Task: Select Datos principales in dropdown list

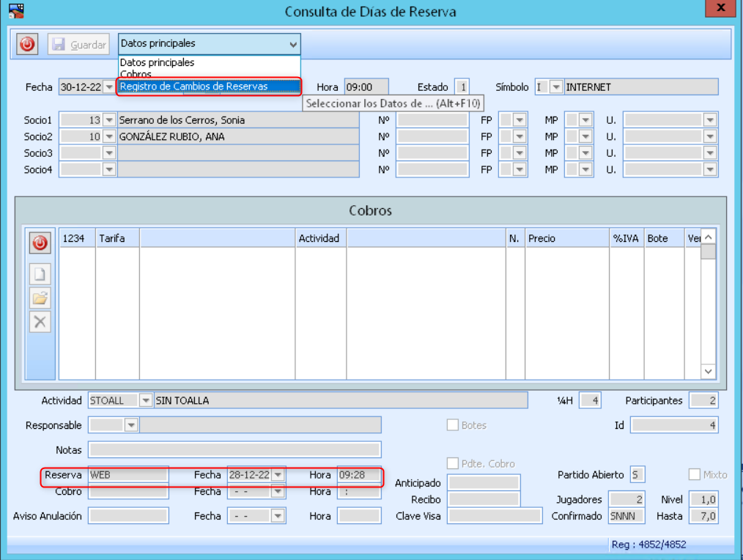Action: 157,63
